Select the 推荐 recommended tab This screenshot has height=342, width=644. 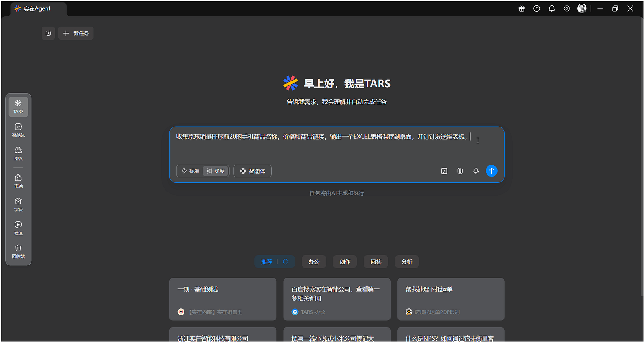point(266,261)
